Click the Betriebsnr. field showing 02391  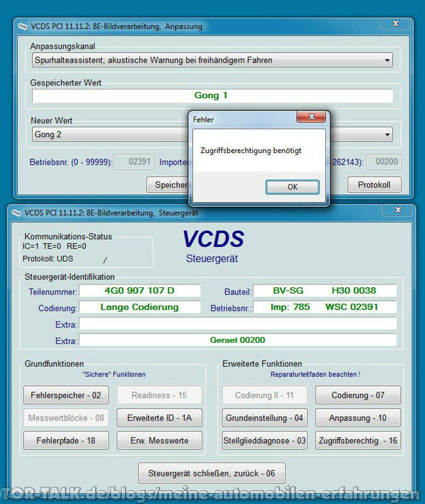[134, 162]
